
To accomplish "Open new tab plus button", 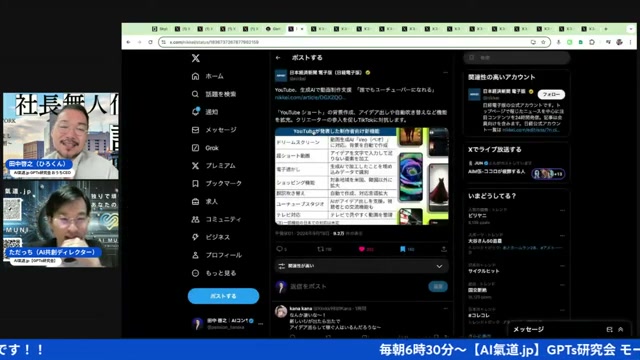I will (606, 29).
